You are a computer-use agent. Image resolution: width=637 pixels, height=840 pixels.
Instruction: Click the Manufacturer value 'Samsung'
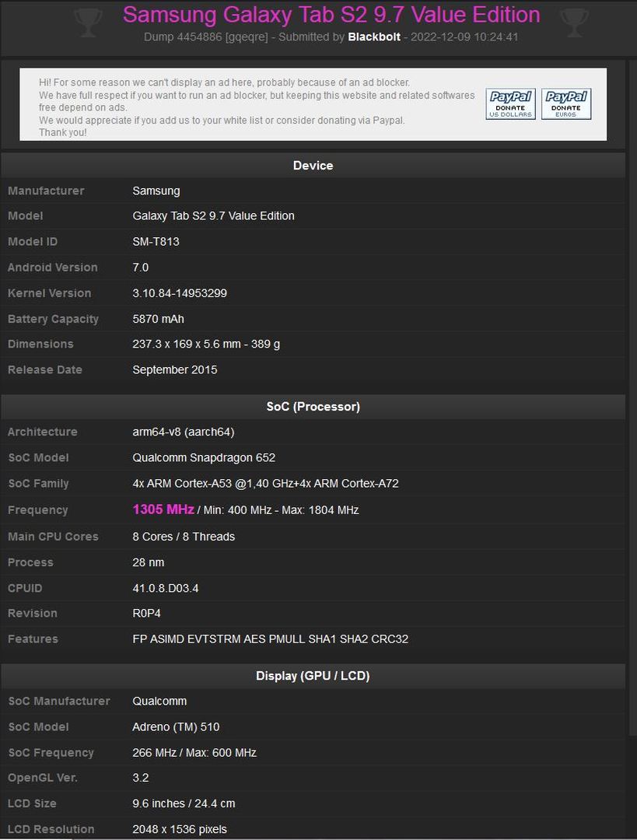point(156,191)
